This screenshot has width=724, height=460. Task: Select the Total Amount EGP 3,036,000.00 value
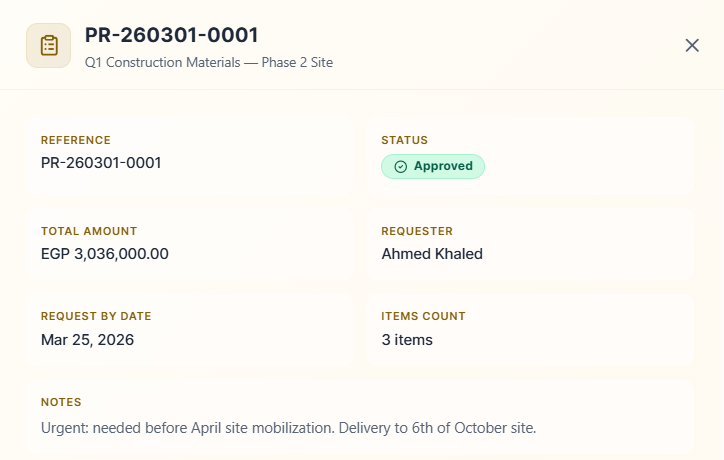point(105,254)
